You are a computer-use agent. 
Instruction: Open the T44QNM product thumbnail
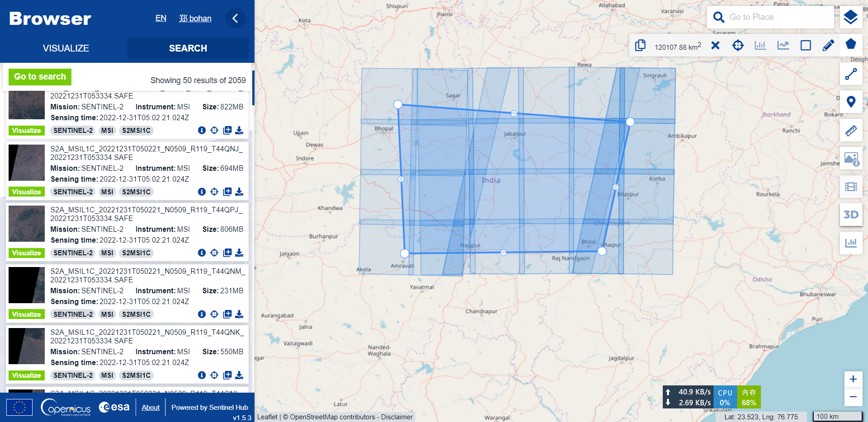27,285
